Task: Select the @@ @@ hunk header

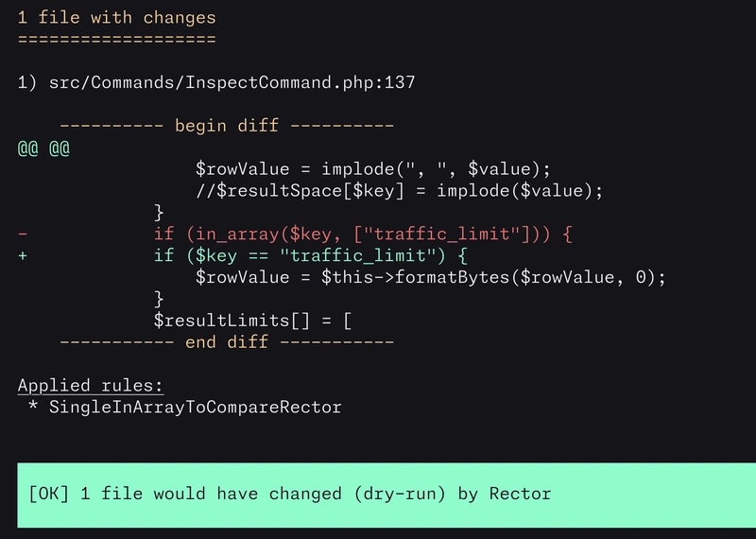Action: point(43,148)
